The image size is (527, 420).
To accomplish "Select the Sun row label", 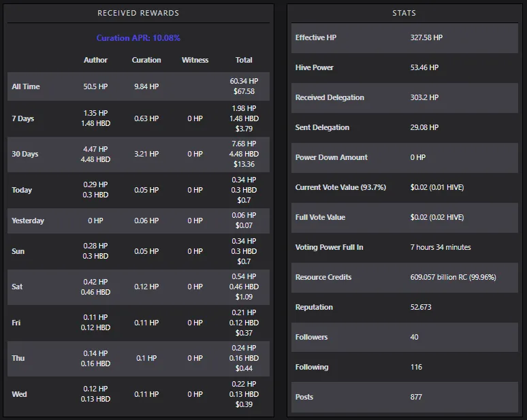I will (x=18, y=251).
